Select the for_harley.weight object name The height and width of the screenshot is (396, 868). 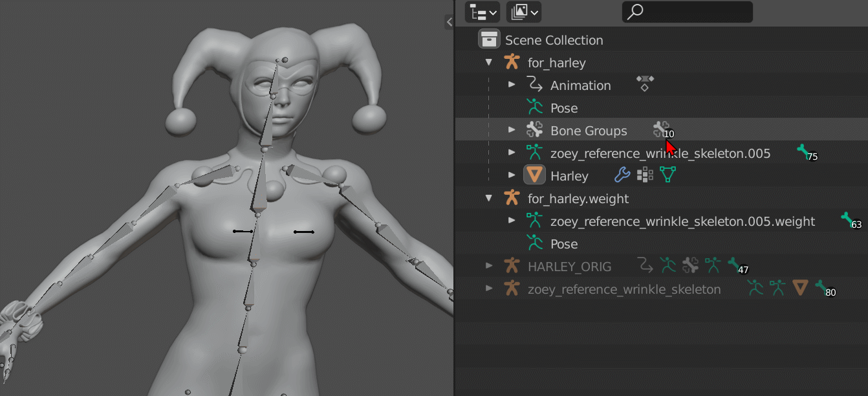(x=578, y=199)
